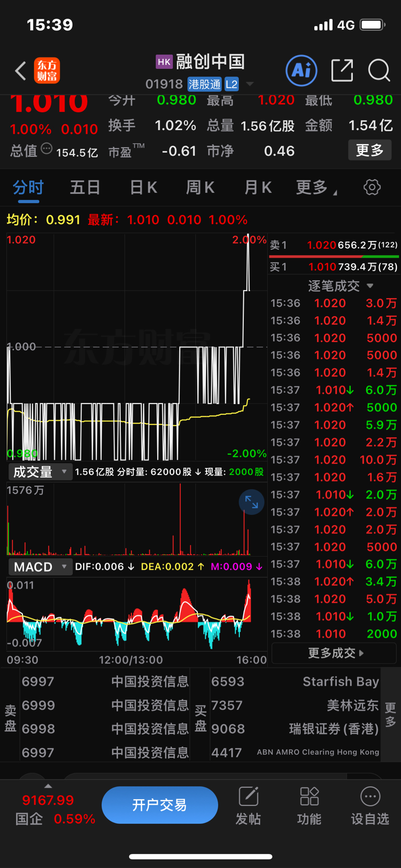Tap the volume bar chart
The height and width of the screenshot is (868, 401).
click(x=137, y=519)
